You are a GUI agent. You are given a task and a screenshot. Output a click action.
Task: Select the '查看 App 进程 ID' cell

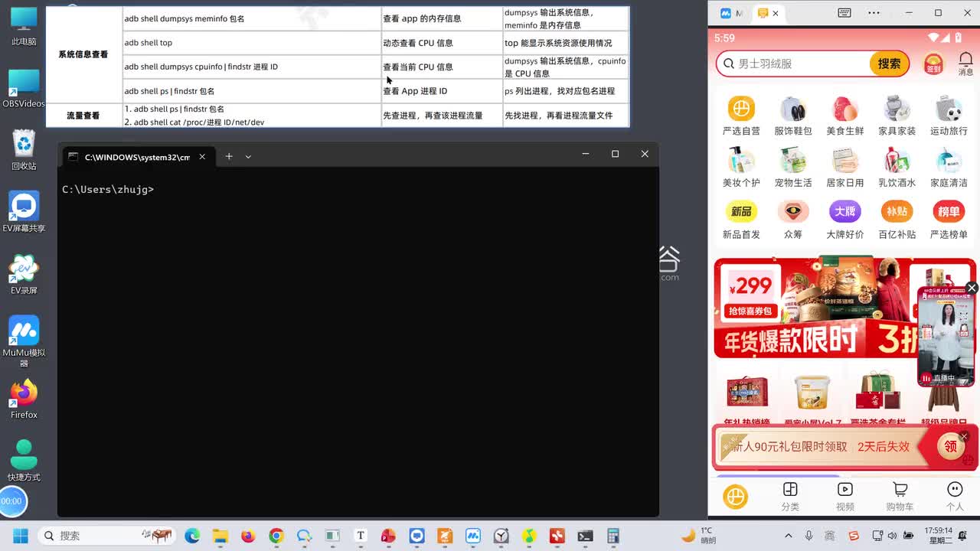pyautogui.click(x=442, y=91)
